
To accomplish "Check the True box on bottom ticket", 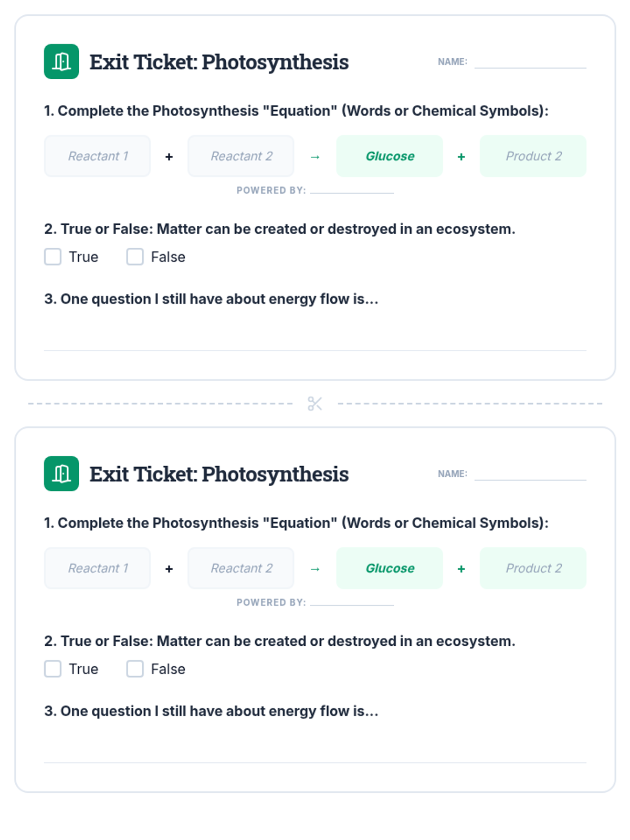I will 52,669.
